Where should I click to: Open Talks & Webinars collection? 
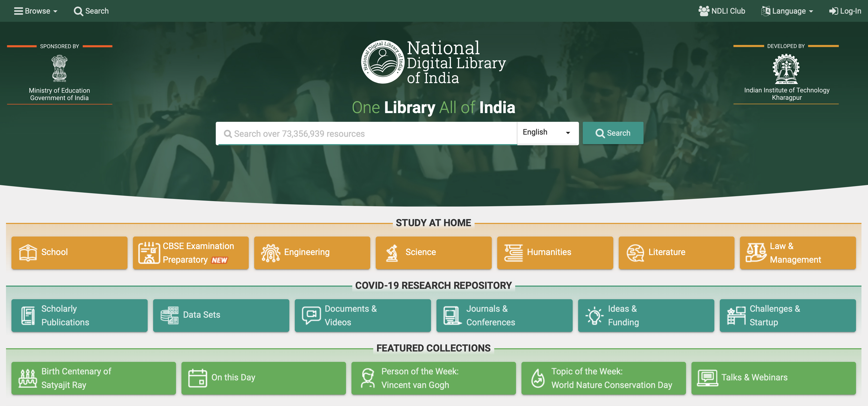click(x=774, y=378)
